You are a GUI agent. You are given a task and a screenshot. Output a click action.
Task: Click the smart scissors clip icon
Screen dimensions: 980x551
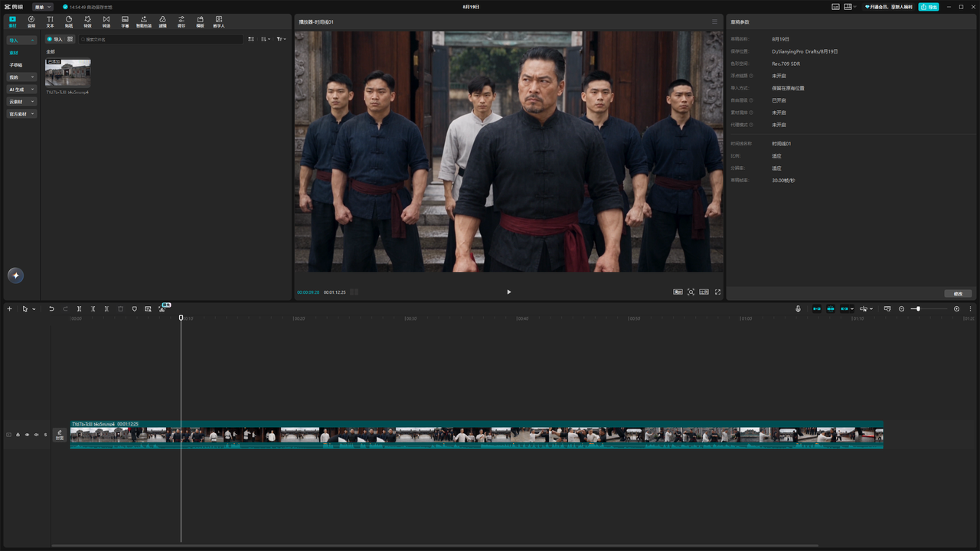click(162, 308)
